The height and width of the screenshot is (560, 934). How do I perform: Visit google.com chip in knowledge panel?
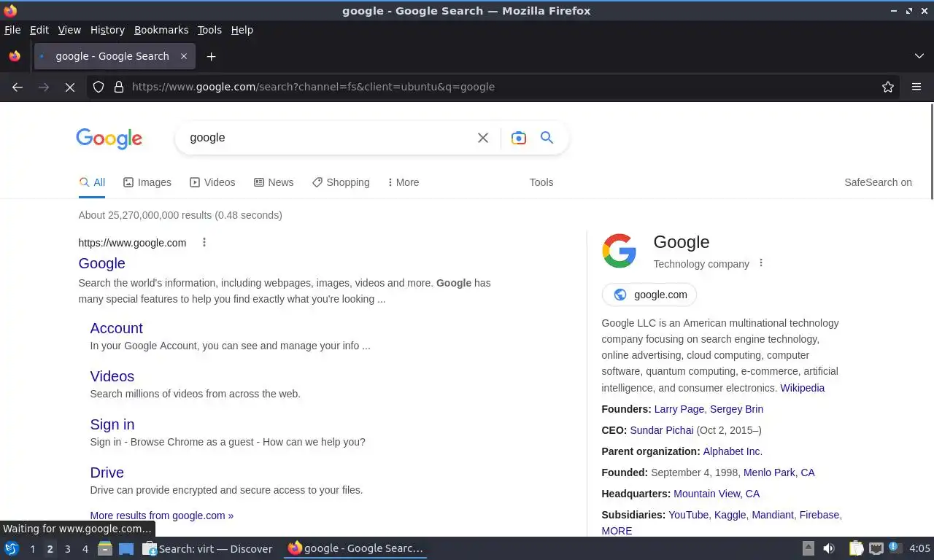click(x=649, y=295)
